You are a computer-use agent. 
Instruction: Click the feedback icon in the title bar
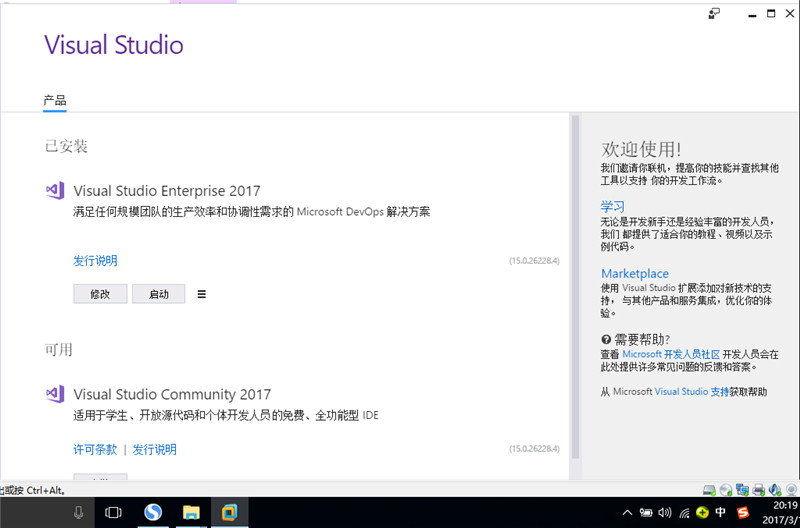click(x=714, y=14)
